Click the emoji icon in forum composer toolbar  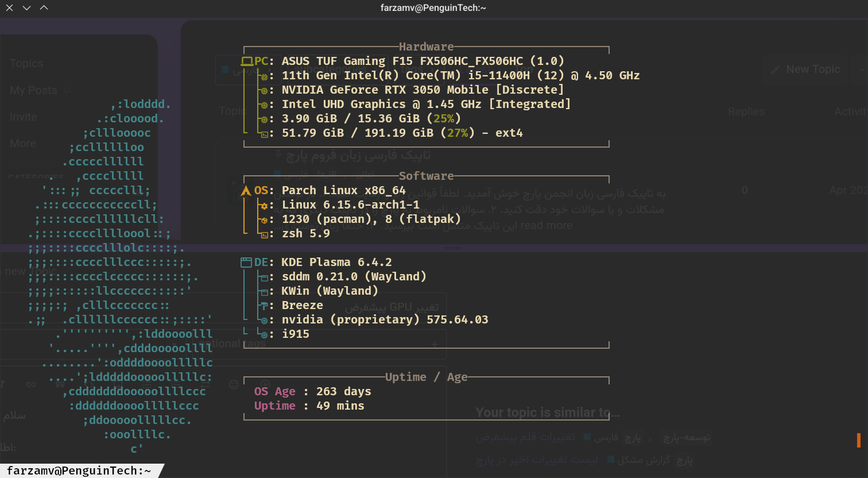(x=234, y=384)
